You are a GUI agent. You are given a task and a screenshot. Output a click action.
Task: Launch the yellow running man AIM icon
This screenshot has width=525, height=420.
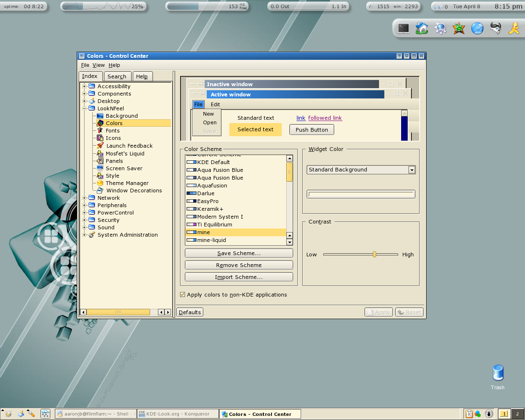[514, 28]
